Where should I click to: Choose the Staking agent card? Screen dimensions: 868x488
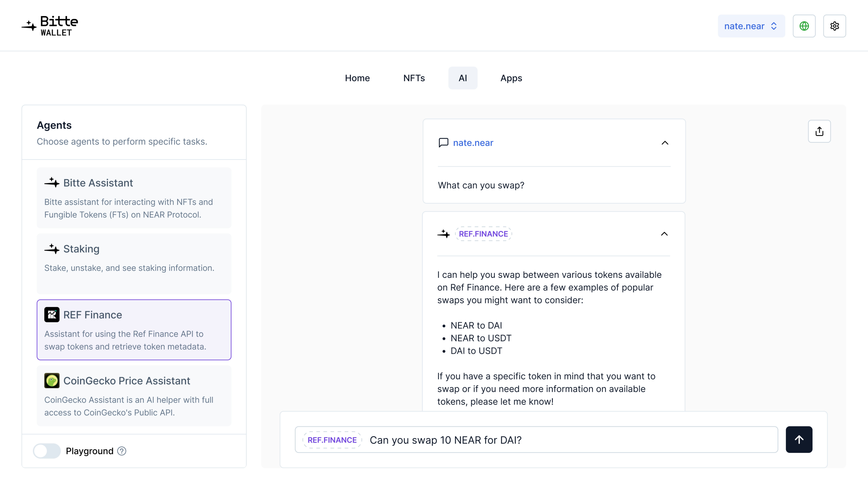click(134, 264)
